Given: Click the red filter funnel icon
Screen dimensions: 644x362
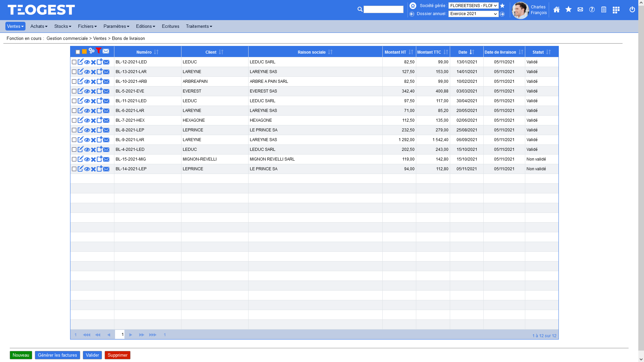Looking at the screenshot, I should (99, 51).
